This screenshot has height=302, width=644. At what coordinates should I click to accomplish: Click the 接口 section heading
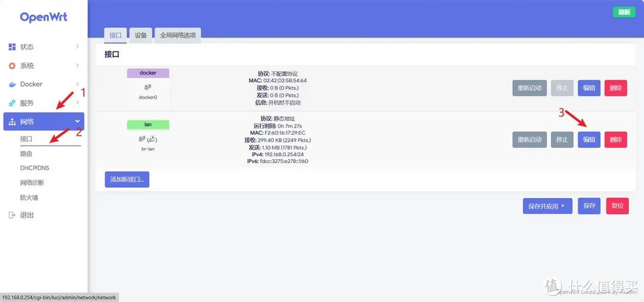(112, 54)
